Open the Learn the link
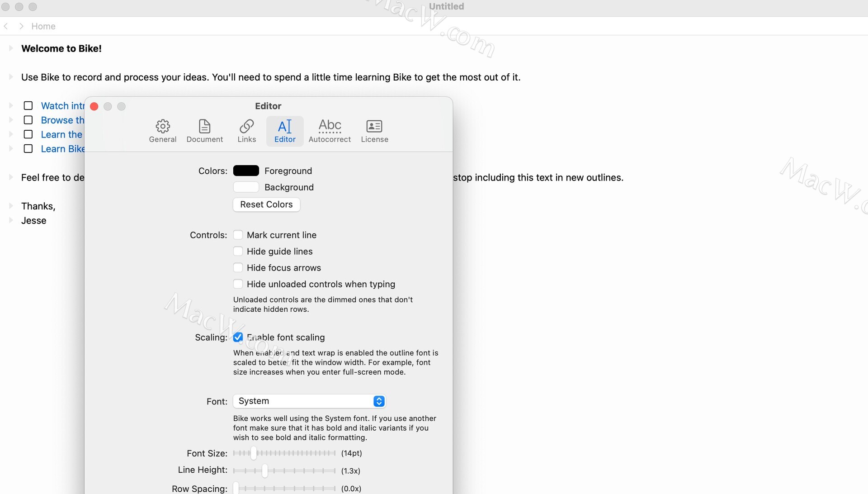The height and width of the screenshot is (494, 868). (x=61, y=135)
